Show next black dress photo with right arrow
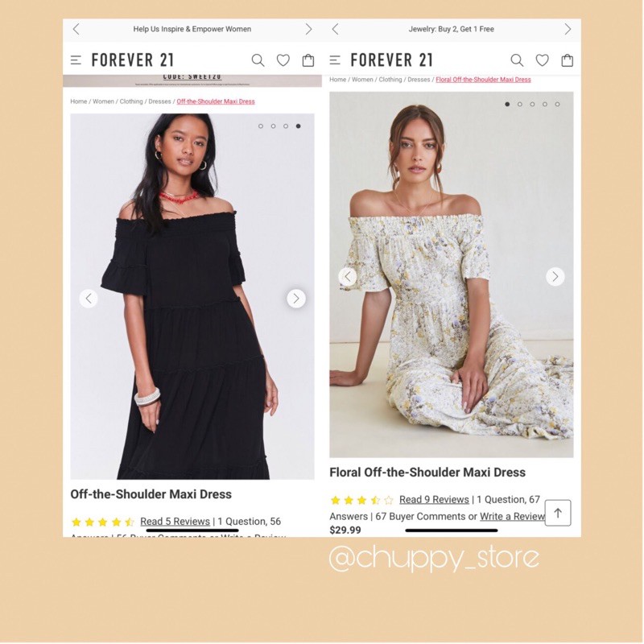644x644 pixels. (296, 299)
